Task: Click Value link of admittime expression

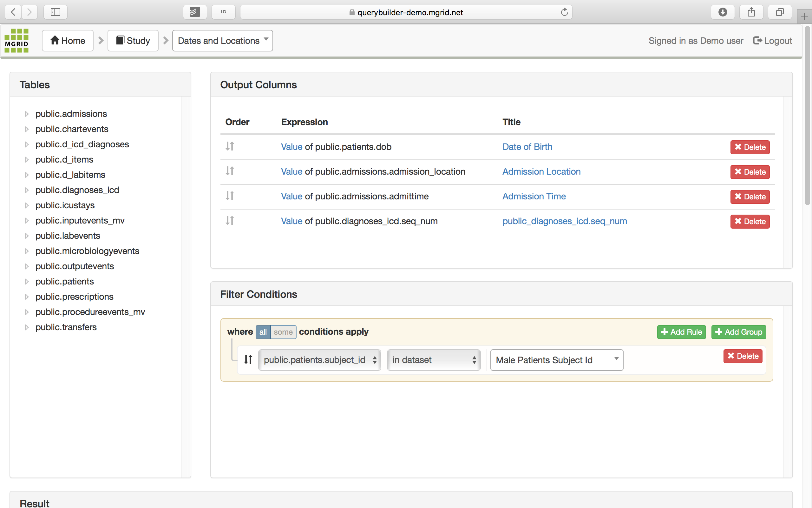Action: 291,196
